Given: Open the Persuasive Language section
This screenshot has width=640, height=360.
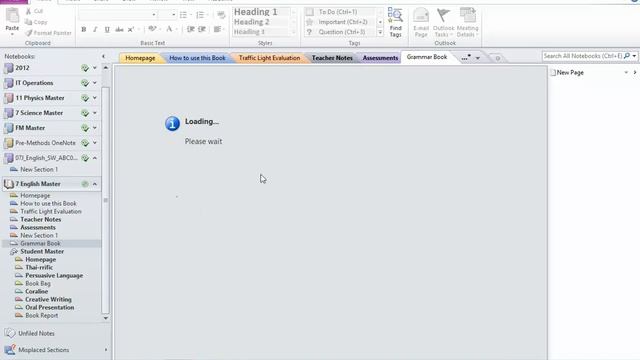Looking at the screenshot, I should coord(54,276).
